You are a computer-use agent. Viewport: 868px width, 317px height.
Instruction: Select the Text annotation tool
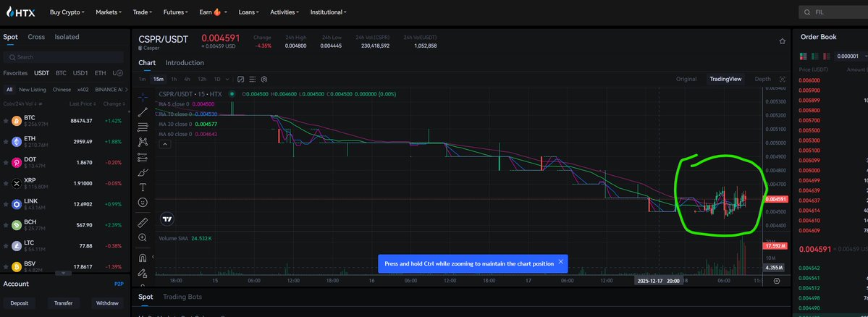click(143, 187)
